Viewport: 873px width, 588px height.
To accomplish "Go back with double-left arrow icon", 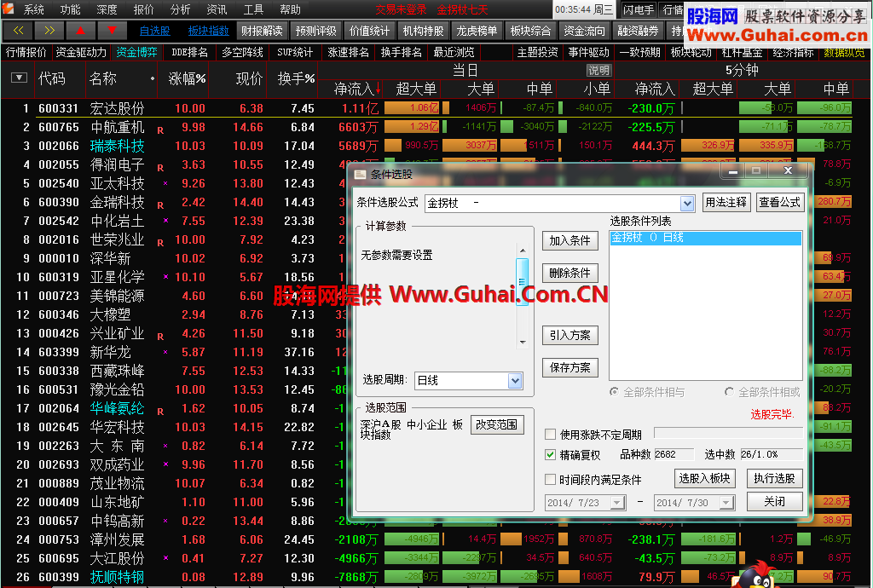I will [x=19, y=31].
